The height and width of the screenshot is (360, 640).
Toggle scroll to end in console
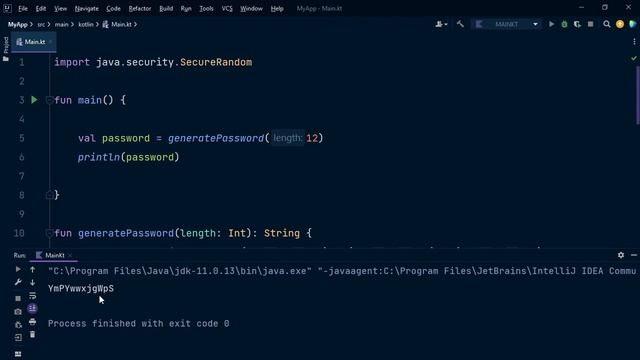tap(32, 308)
